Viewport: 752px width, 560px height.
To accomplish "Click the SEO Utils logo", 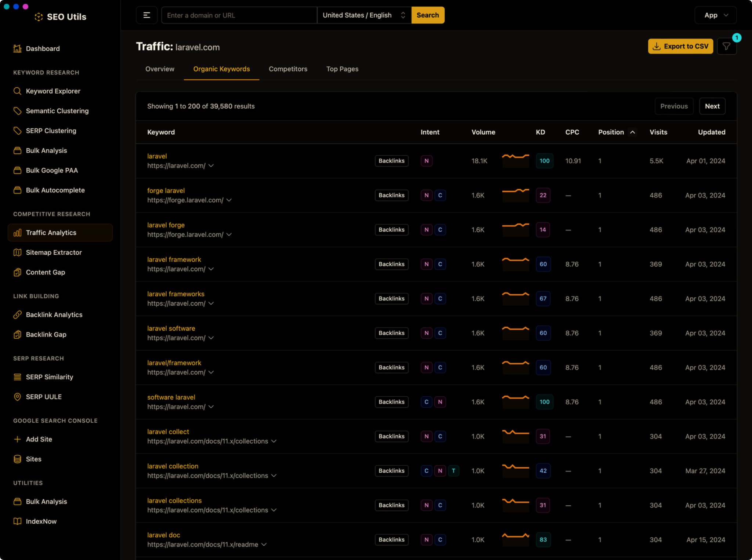I will coord(61,17).
